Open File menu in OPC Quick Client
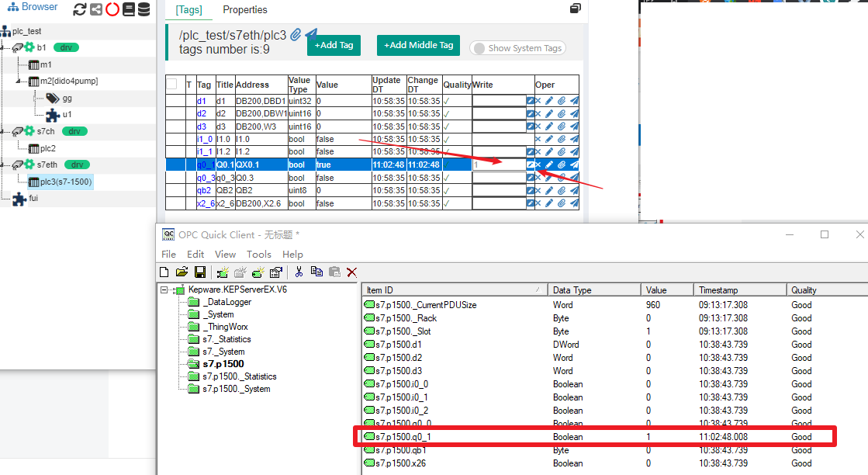Image resolution: width=868 pixels, height=475 pixels. (x=168, y=254)
